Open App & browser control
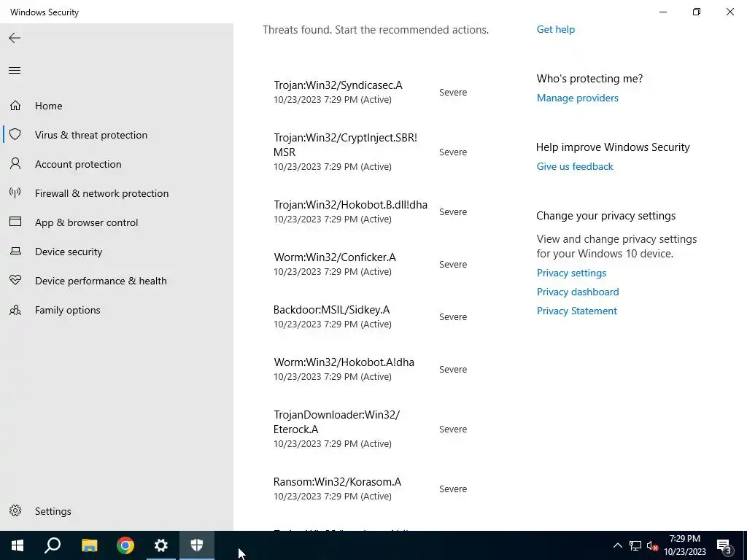The height and width of the screenshot is (560, 747). (86, 222)
